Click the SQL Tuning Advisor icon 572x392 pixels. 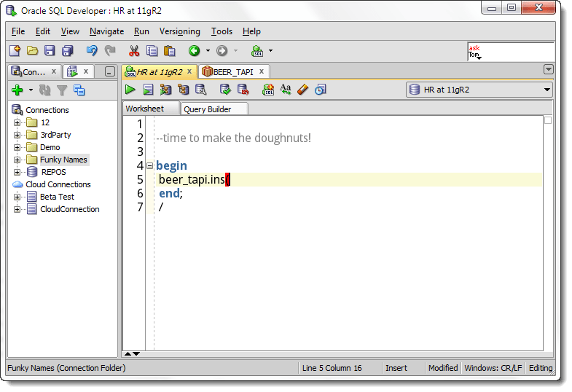point(200,90)
